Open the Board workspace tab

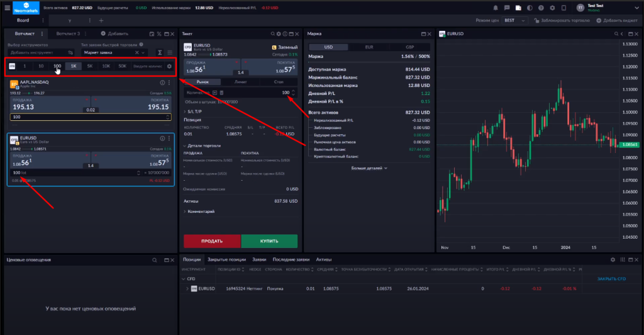click(23, 21)
